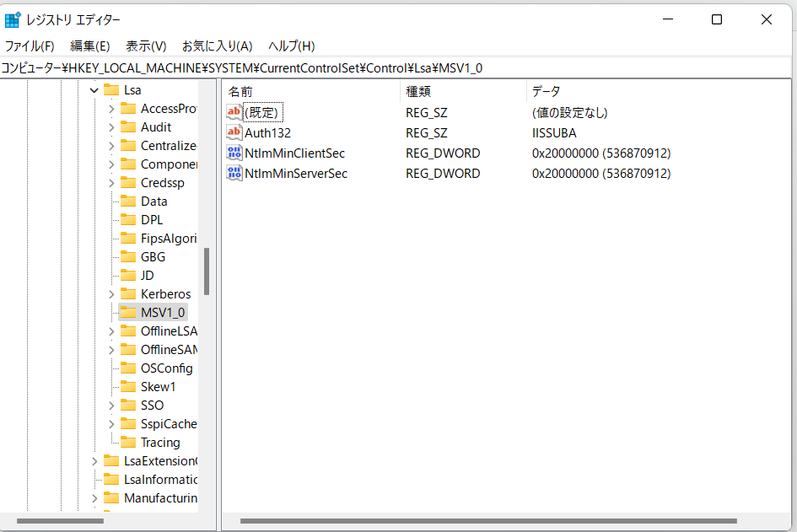This screenshot has height=532, width=797.
Task: Select the MSV1_0 folder icon in tree
Action: tap(128, 313)
